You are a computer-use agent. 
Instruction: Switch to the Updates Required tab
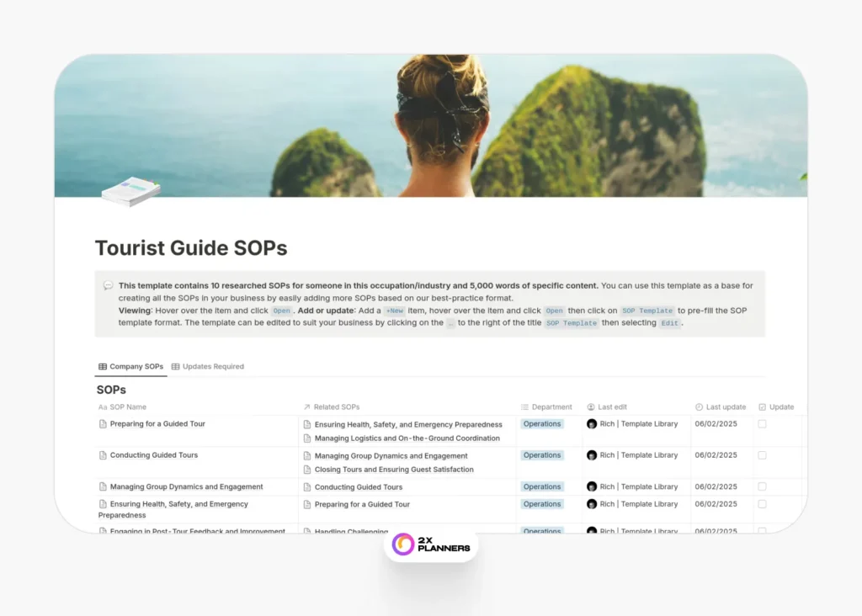tap(208, 366)
